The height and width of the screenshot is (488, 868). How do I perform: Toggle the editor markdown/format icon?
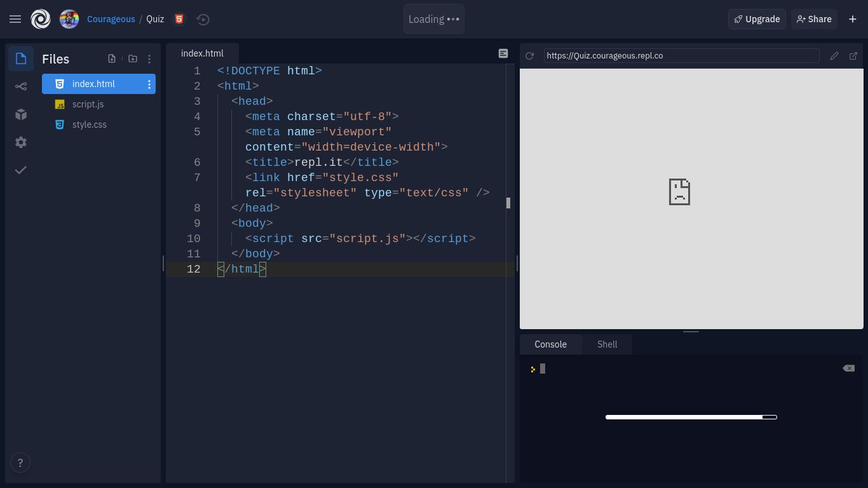(503, 53)
